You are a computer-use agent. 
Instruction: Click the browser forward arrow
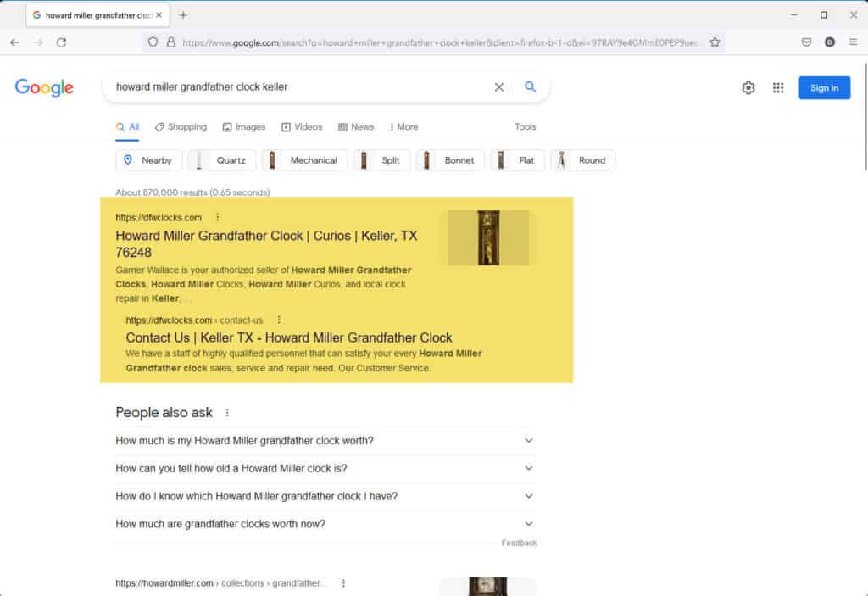coord(38,42)
